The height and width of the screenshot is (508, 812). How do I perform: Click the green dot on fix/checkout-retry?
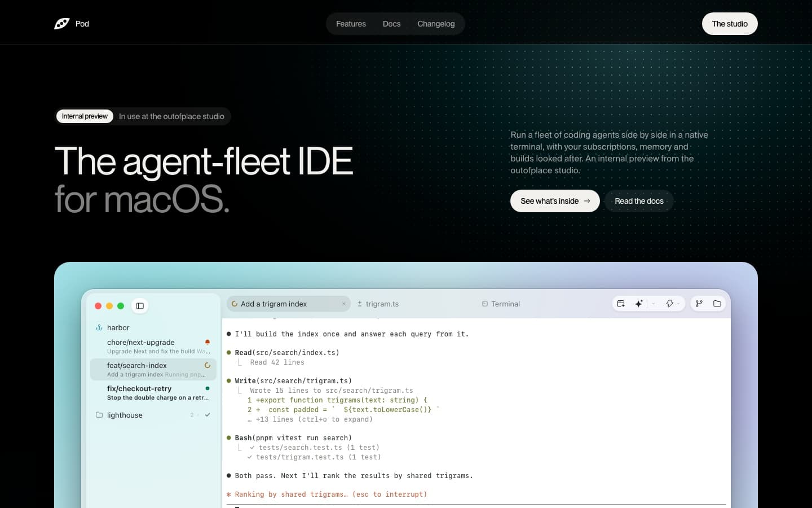tap(208, 388)
